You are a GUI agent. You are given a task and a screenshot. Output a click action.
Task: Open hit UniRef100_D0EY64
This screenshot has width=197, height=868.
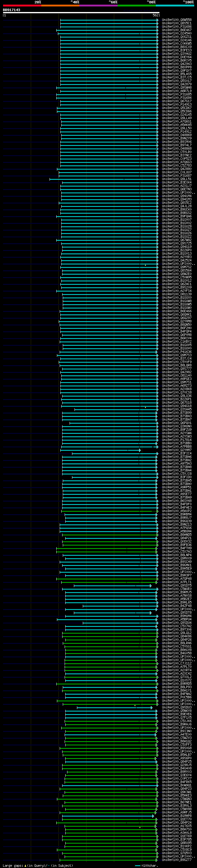(x=177, y=57)
